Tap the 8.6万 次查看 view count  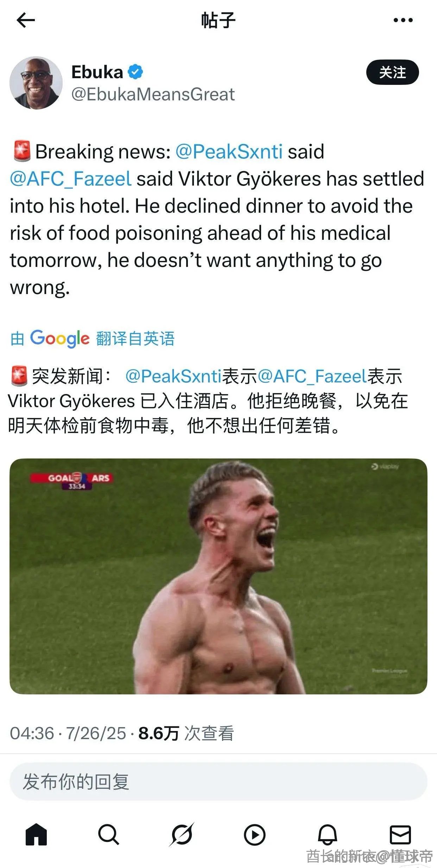186,733
